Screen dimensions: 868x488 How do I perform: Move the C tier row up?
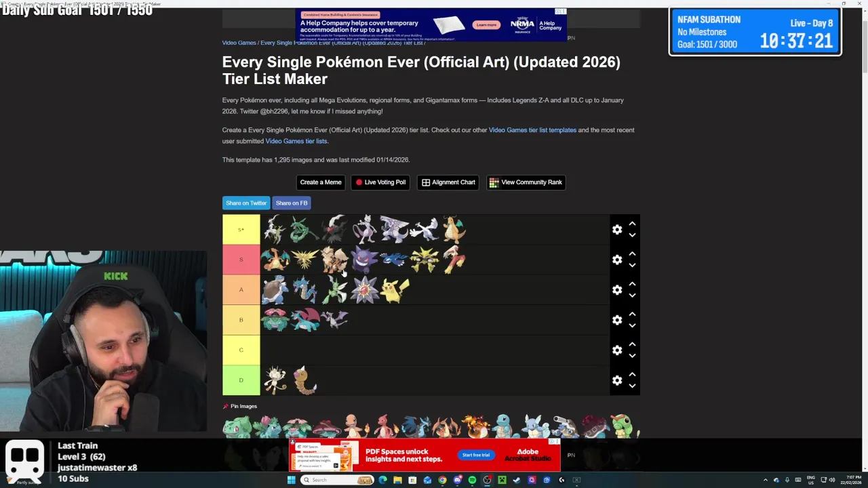coord(632,344)
